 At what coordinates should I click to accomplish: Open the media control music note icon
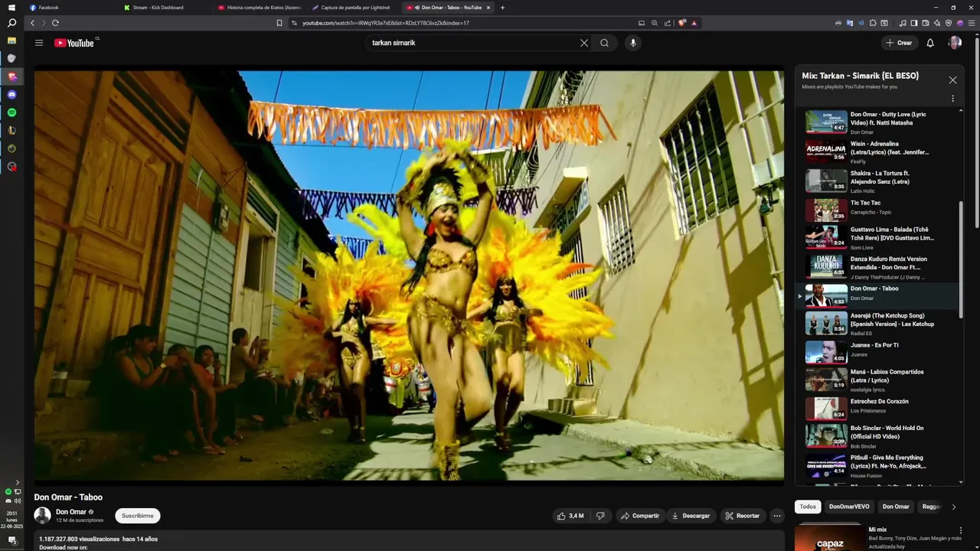(x=903, y=23)
